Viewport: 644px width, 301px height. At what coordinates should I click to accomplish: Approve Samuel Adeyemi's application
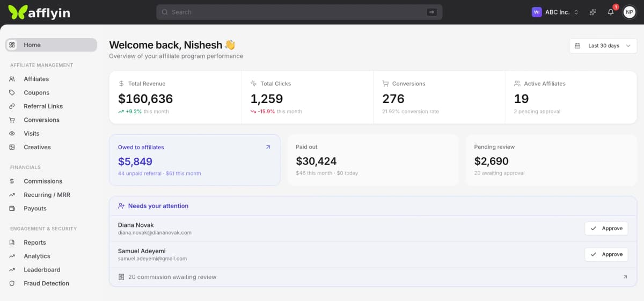coord(606,254)
